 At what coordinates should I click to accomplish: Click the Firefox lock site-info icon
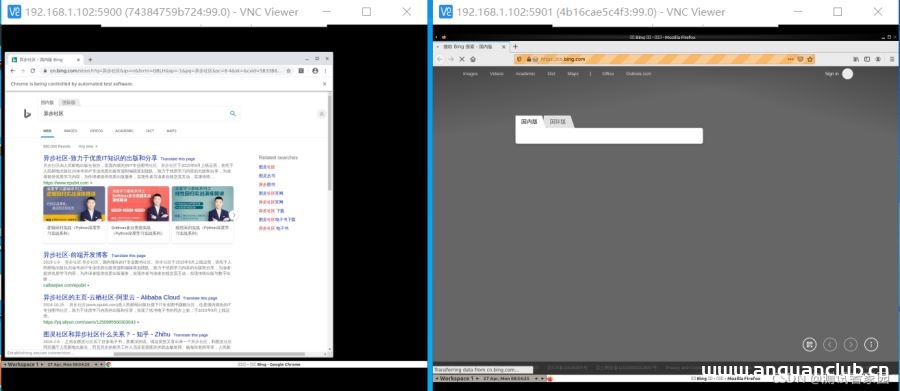pyautogui.click(x=528, y=59)
